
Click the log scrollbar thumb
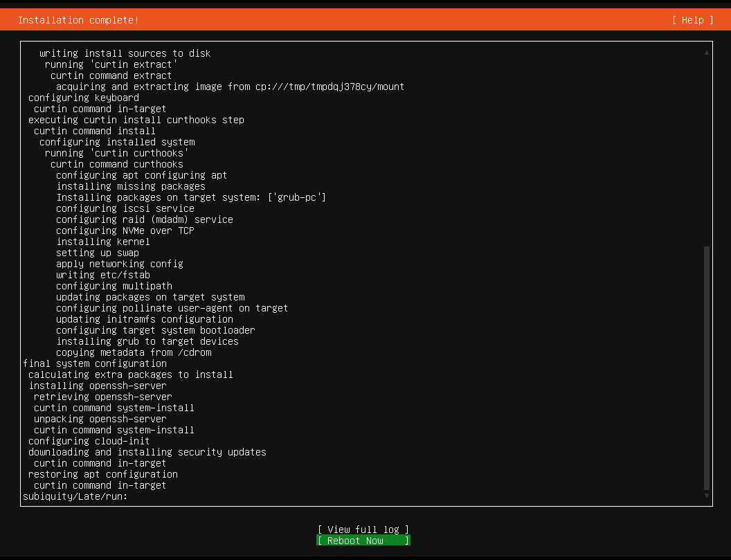tap(707, 368)
